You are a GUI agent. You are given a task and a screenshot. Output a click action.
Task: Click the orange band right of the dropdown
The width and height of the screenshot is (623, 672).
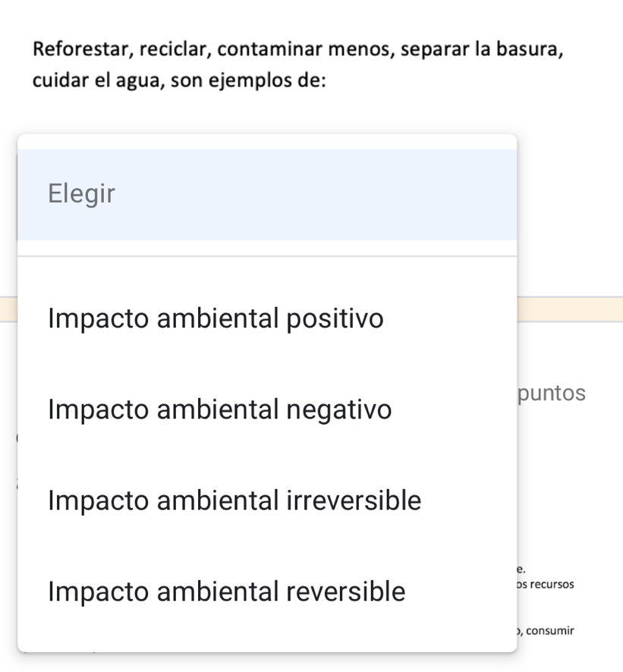(x=569, y=309)
